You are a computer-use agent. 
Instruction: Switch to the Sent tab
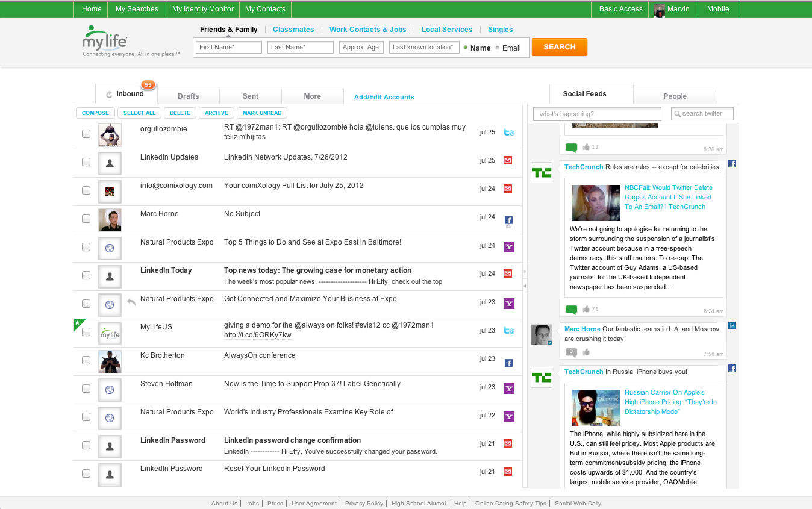[x=251, y=96]
